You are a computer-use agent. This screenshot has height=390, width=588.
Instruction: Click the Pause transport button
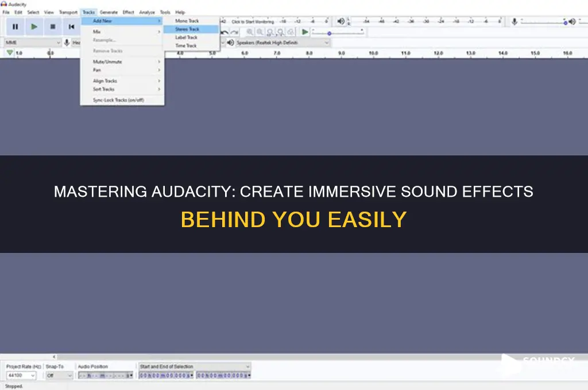(x=16, y=26)
